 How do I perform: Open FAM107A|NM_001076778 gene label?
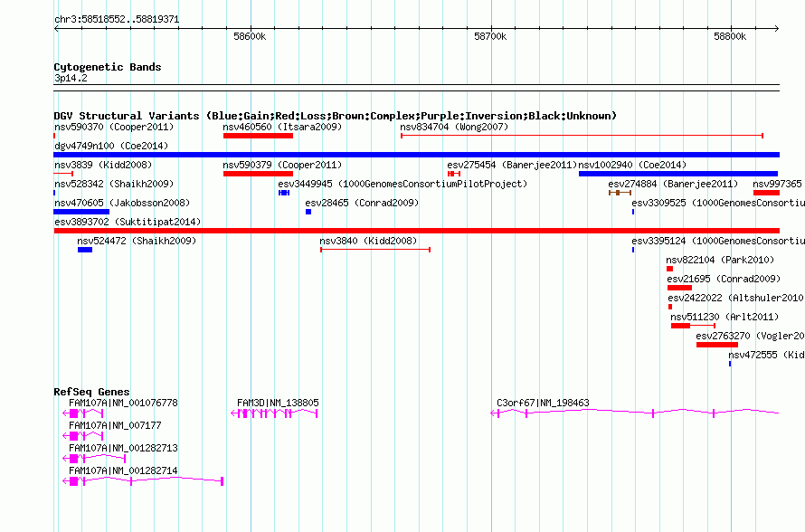point(123,404)
